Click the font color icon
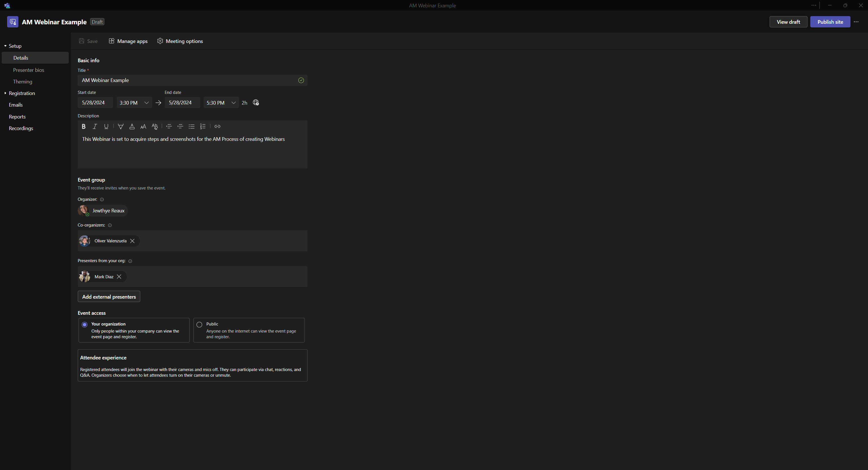The height and width of the screenshot is (470, 868). pos(132,126)
